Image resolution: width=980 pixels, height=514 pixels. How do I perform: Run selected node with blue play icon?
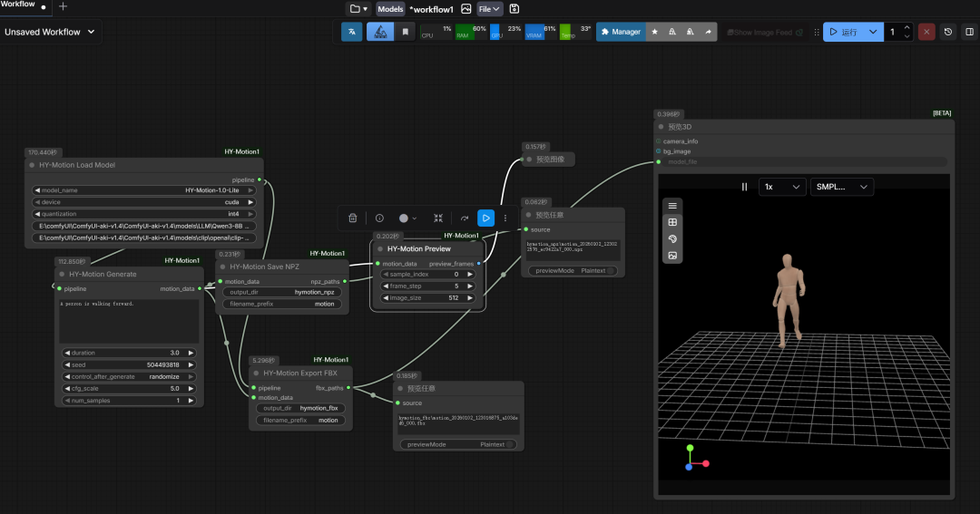485,218
